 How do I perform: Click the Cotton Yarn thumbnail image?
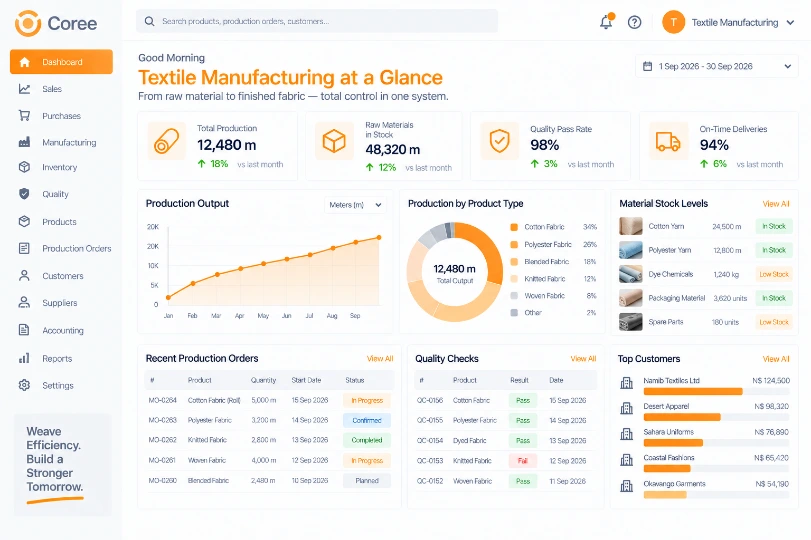click(630, 226)
